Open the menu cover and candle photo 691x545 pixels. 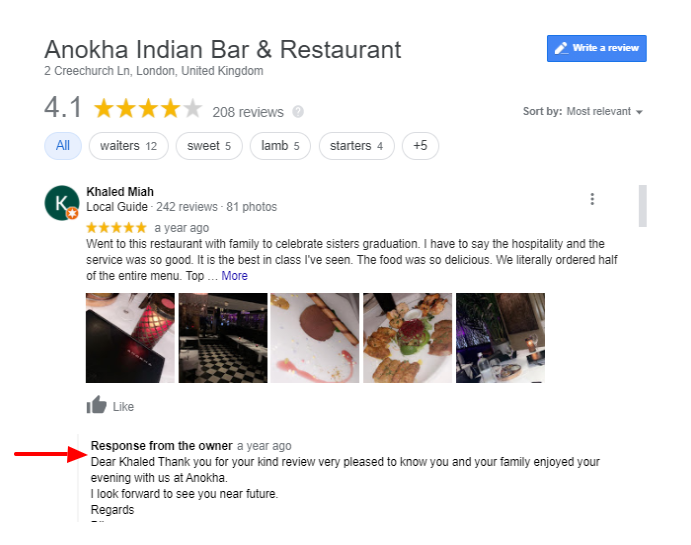point(130,338)
